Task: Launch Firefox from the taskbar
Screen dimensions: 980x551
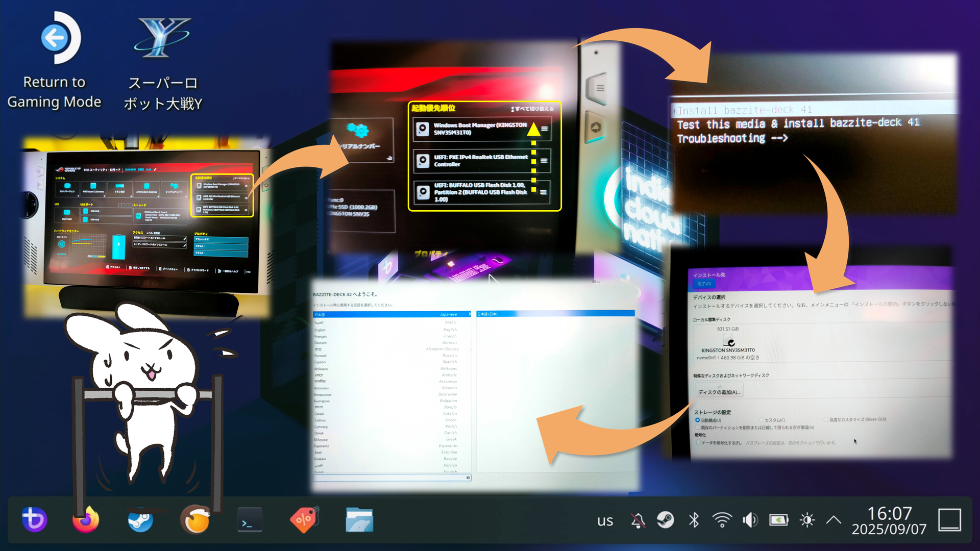Action: pyautogui.click(x=86, y=520)
